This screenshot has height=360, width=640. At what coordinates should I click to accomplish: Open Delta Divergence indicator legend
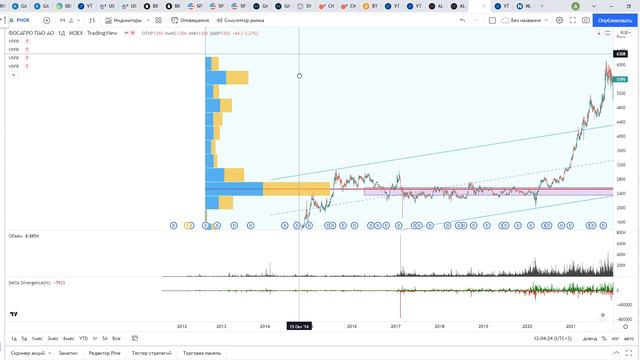[x=29, y=282]
